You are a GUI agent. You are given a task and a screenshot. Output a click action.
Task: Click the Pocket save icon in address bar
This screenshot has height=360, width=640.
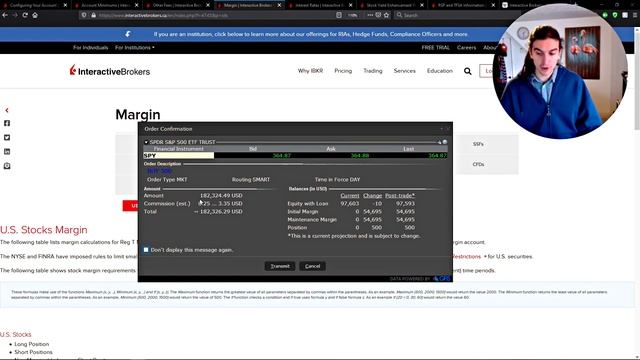coord(378,15)
